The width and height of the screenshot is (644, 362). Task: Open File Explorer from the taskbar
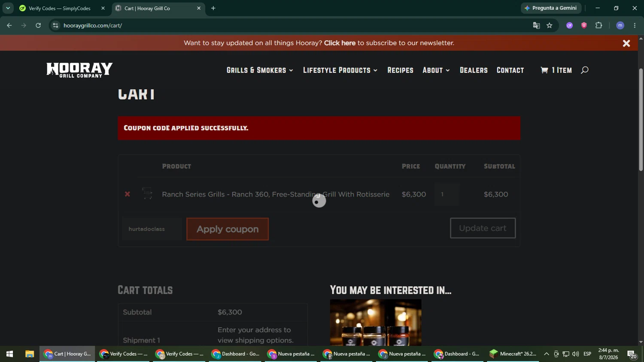point(30,354)
